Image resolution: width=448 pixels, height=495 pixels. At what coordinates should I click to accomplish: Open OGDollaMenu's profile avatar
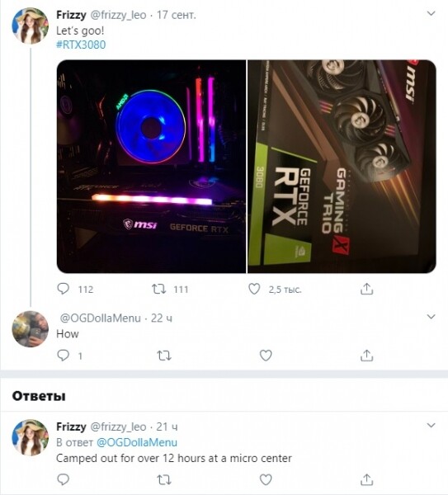tap(30, 329)
